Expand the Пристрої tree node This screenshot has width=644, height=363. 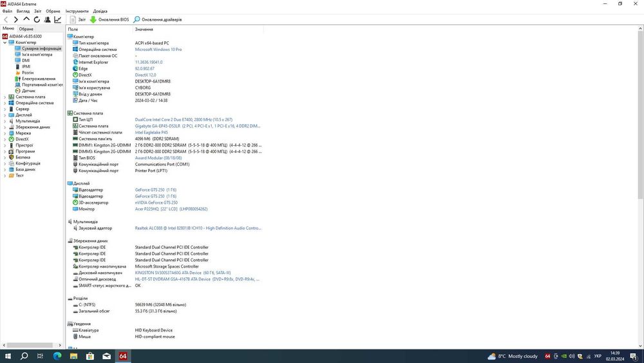[x=5, y=145]
